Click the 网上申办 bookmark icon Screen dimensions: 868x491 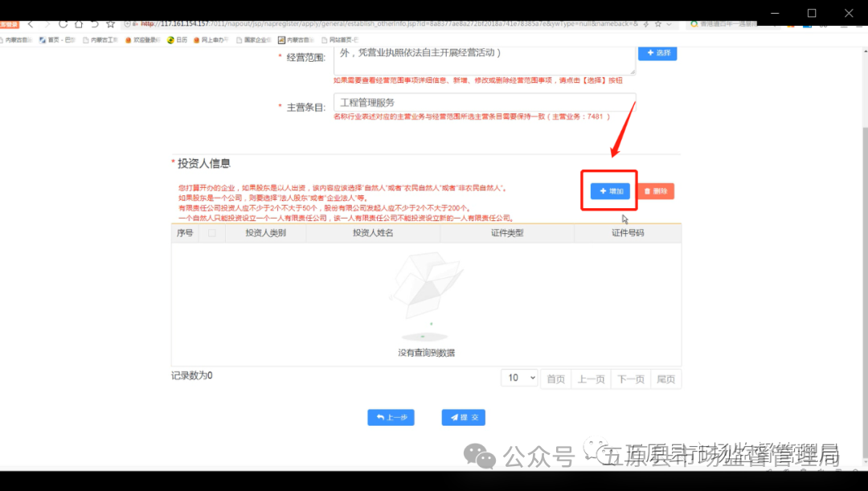pyautogui.click(x=196, y=39)
